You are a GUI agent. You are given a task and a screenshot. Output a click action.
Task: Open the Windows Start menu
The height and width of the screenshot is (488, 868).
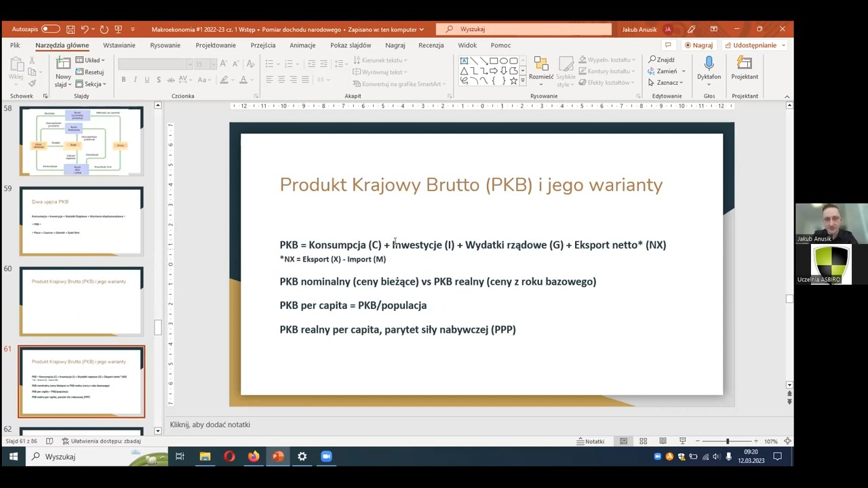(x=13, y=457)
